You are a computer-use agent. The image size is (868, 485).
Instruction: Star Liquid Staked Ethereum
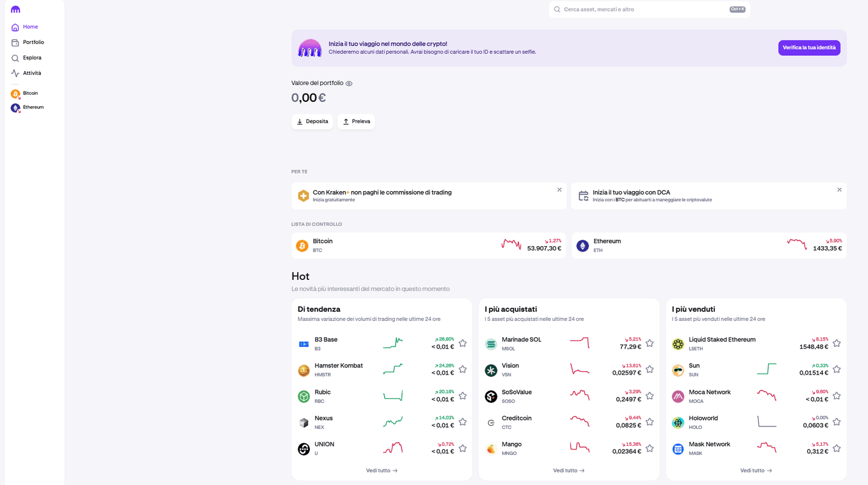pos(837,343)
